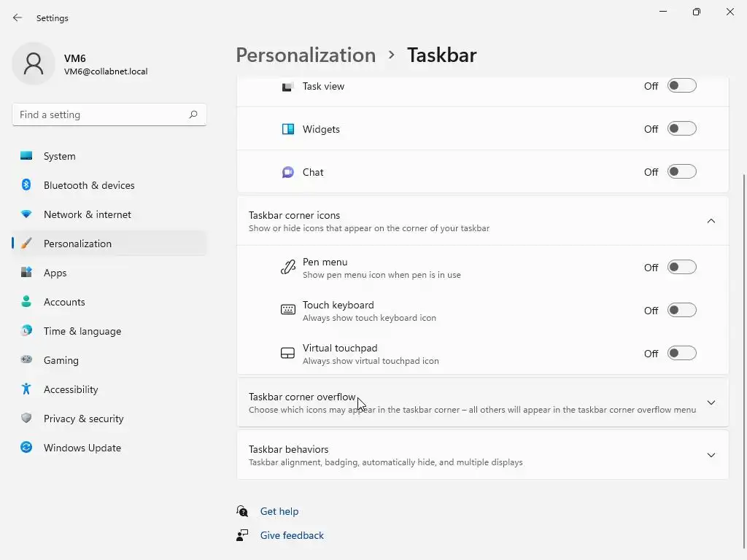Click the back arrow in Settings
Screen dimensions: 747x560
pyautogui.click(x=18, y=17)
